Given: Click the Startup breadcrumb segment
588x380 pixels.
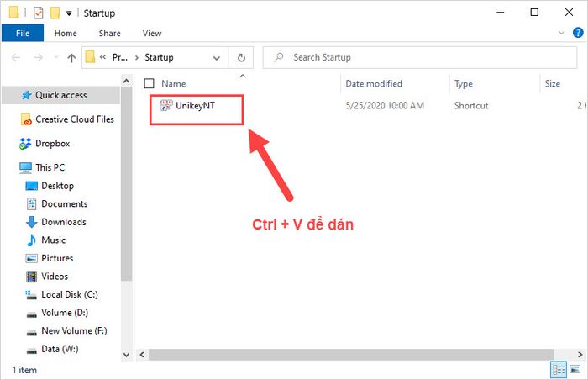Looking at the screenshot, I should coord(159,57).
